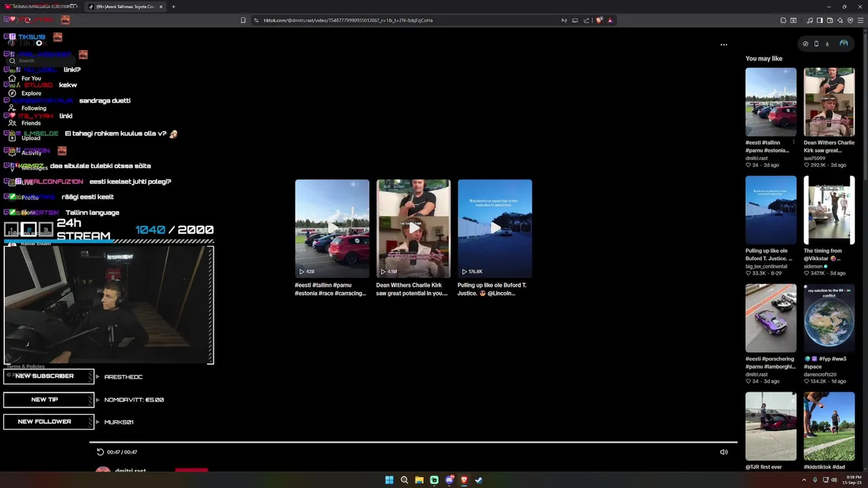Open Discord from the taskbar
This screenshot has width=868, height=488.
(449, 480)
